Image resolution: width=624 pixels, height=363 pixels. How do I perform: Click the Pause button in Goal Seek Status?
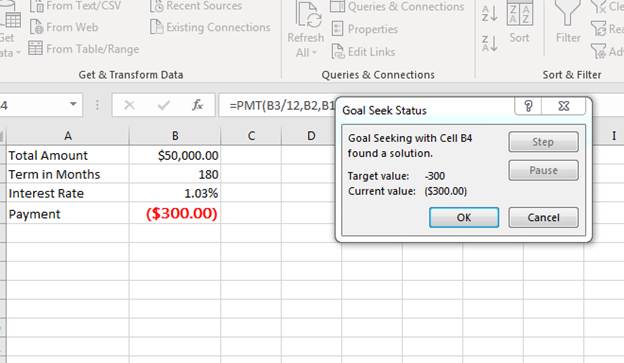tap(543, 170)
